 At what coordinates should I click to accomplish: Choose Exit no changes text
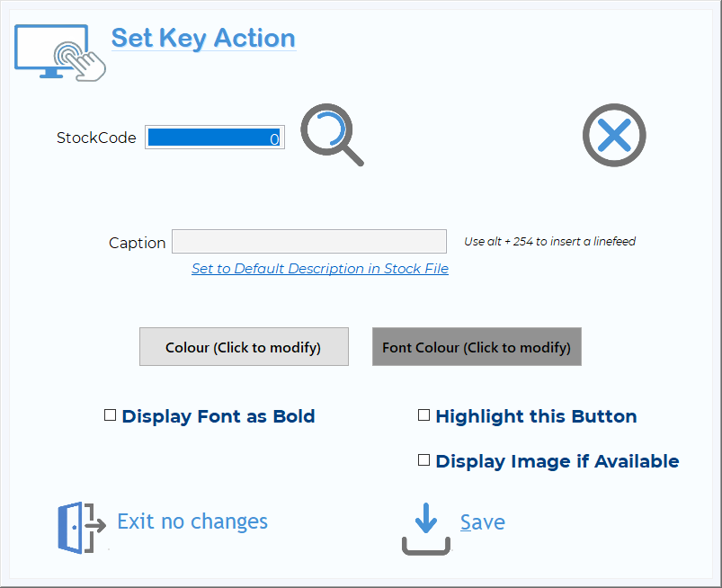192,521
